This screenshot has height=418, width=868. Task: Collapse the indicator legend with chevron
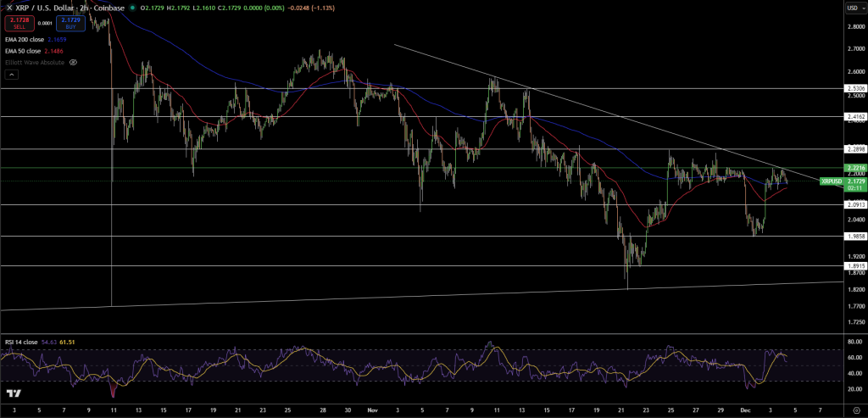pyautogui.click(x=13, y=75)
